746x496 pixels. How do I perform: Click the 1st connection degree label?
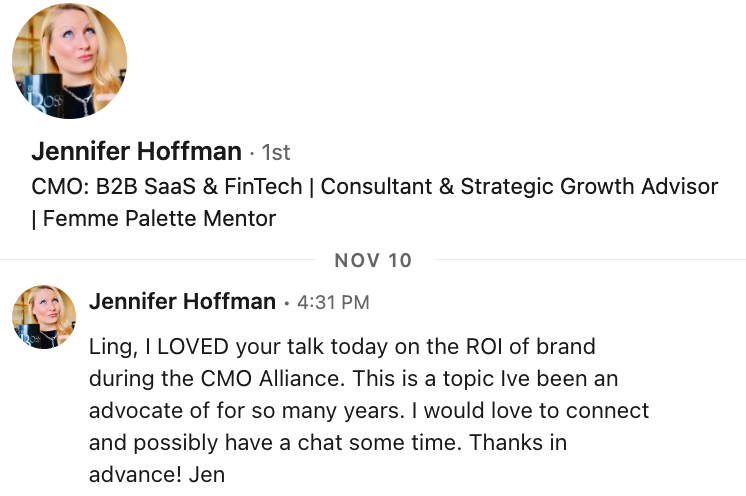pyautogui.click(x=275, y=152)
